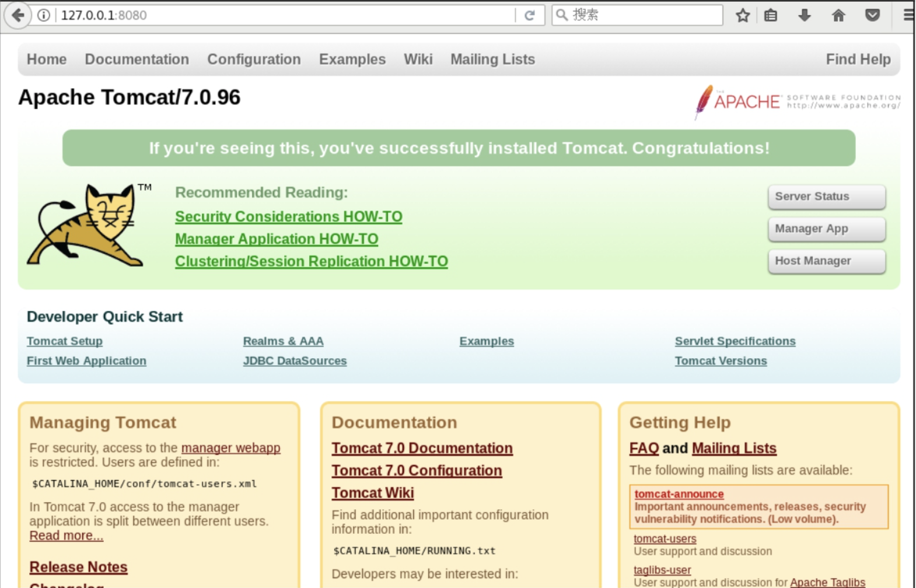Open the taglibs-user mailing list link
Viewport: 916px width, 588px height.
coord(662,570)
